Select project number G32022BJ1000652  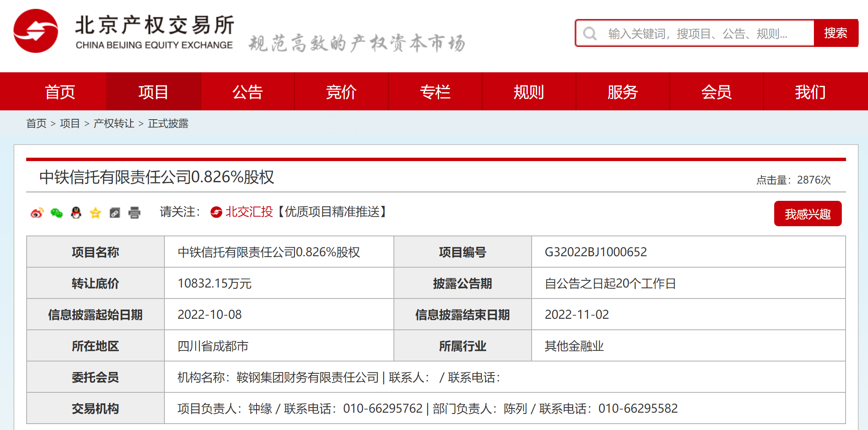(x=596, y=252)
